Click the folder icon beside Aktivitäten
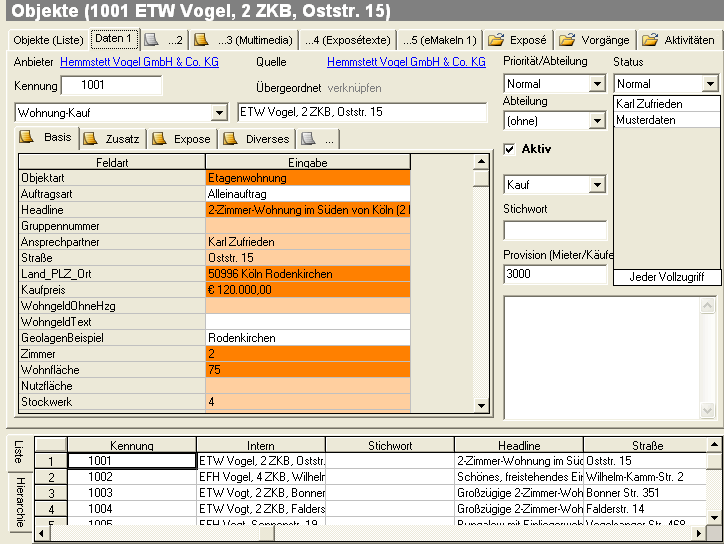Viewport: 724px width, 544px height. tap(650, 40)
